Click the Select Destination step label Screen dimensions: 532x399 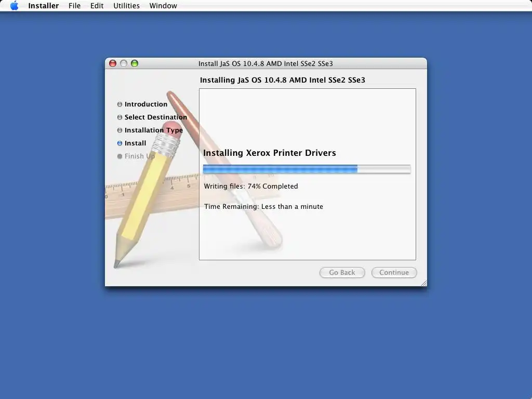156,117
